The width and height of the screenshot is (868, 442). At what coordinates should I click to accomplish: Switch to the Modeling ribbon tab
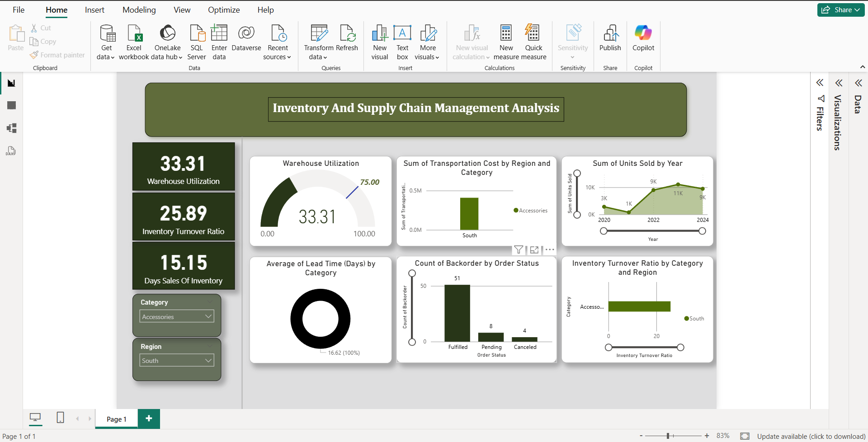coord(139,10)
